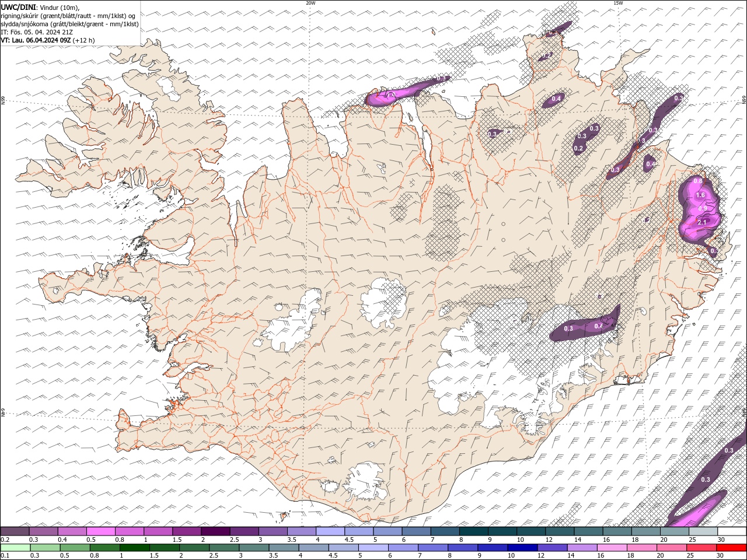This screenshot has width=747, height=560.
Task: Click the 0.1 pale green rain legend swatch
Action: tap(15, 548)
